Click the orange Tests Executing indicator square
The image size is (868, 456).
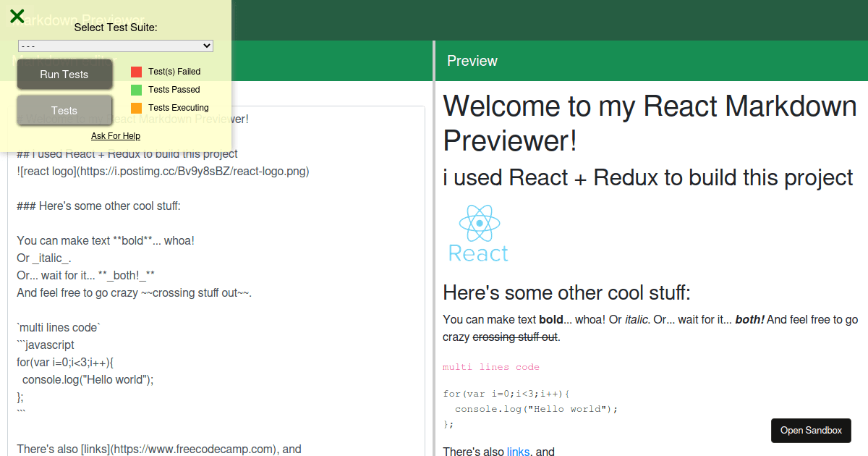coord(135,107)
